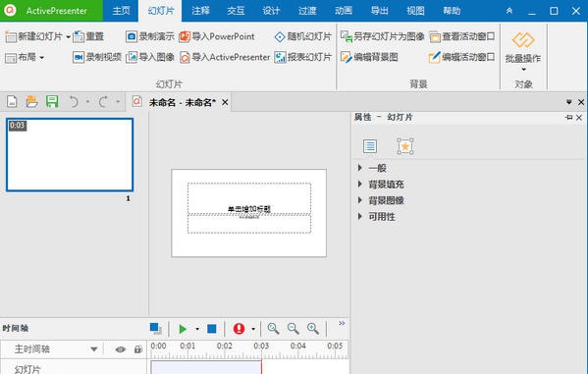Image resolution: width=588 pixels, height=374 pixels.
Task: Stop timeline playback
Action: pyautogui.click(x=212, y=329)
